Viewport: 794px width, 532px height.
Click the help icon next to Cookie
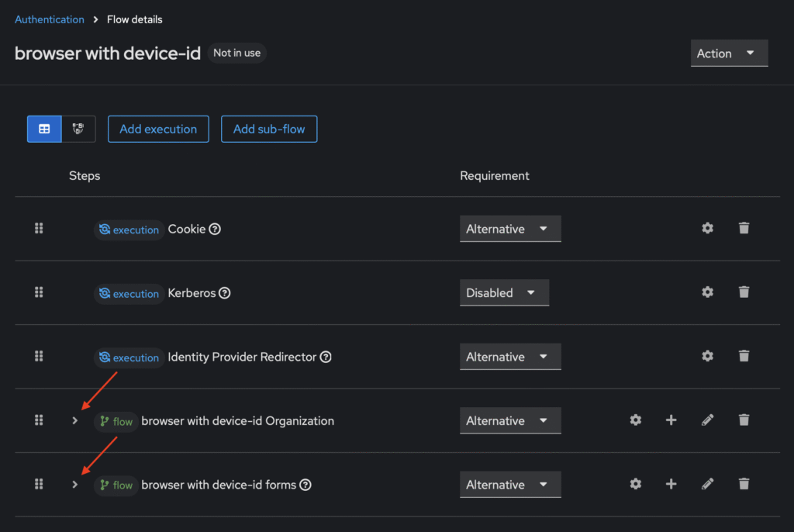click(215, 230)
